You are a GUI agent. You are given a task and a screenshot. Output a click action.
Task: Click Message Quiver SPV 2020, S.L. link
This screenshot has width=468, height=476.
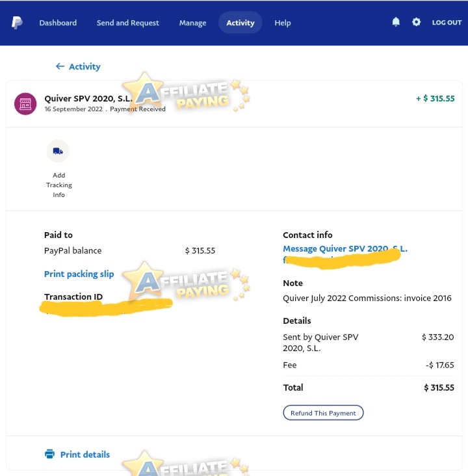(x=345, y=248)
